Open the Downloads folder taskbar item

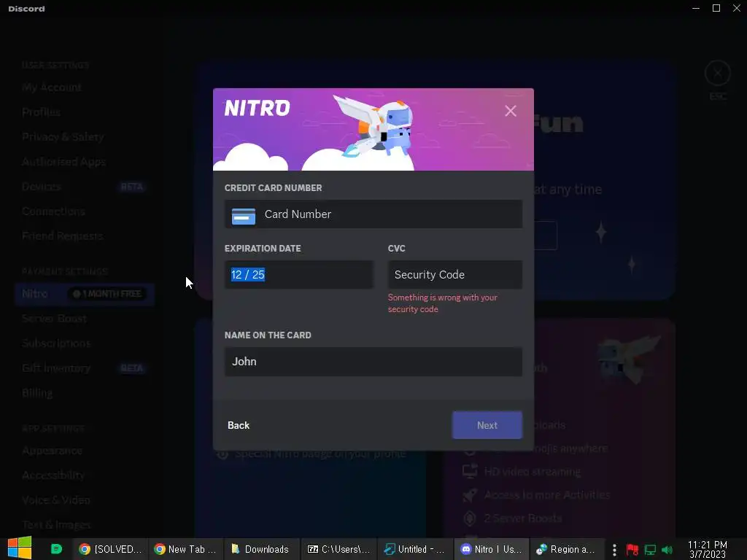pos(260,549)
